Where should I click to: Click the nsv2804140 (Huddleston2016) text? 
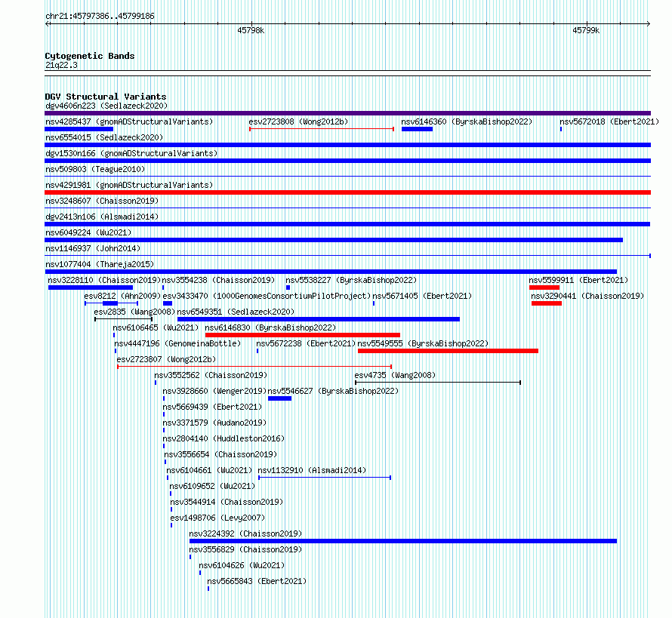click(x=223, y=438)
